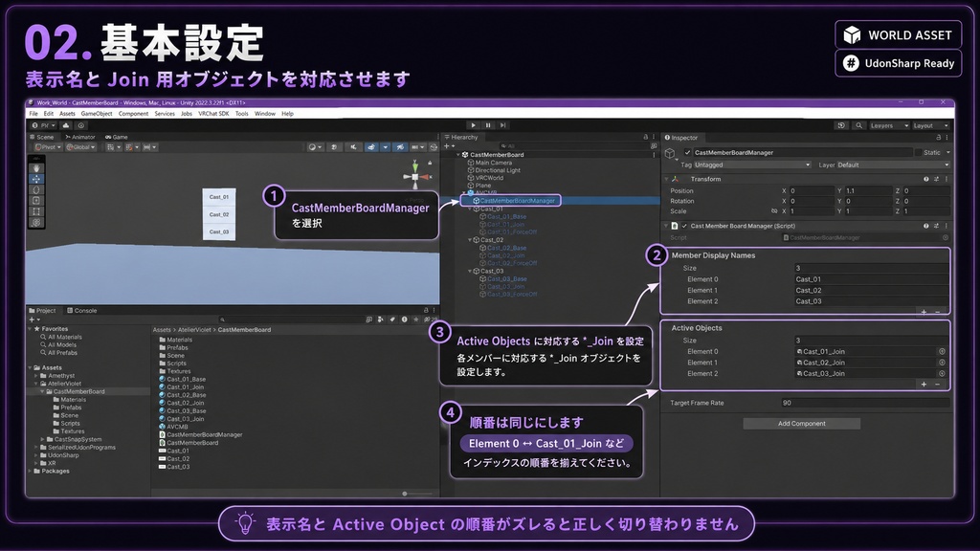Open the Global handle rotation dropdown
Screen dimensions: 980x551
[x=80, y=147]
